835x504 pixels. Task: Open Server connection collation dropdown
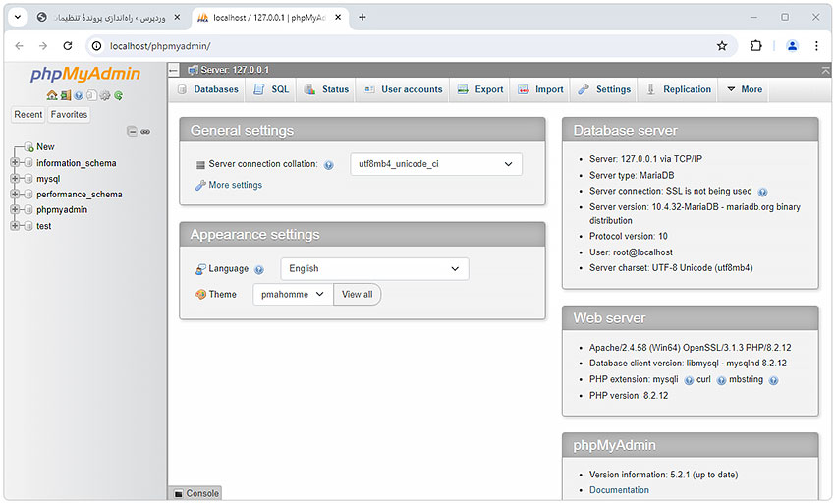[436, 164]
